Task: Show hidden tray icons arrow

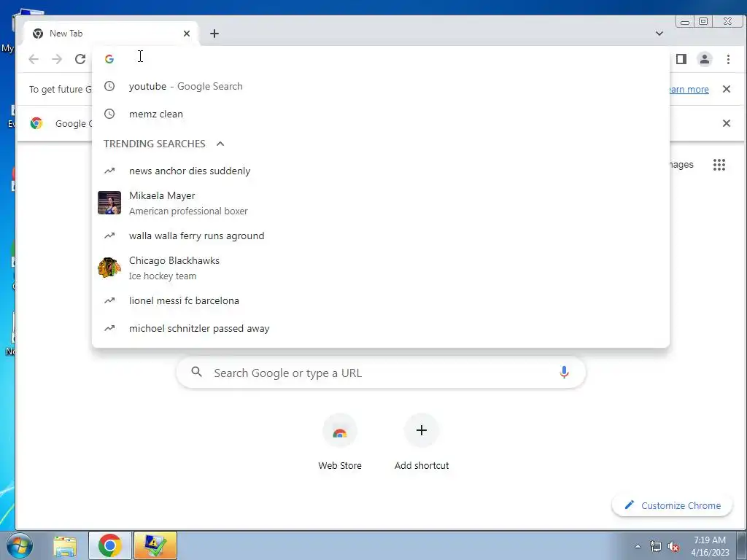Action: (x=638, y=547)
